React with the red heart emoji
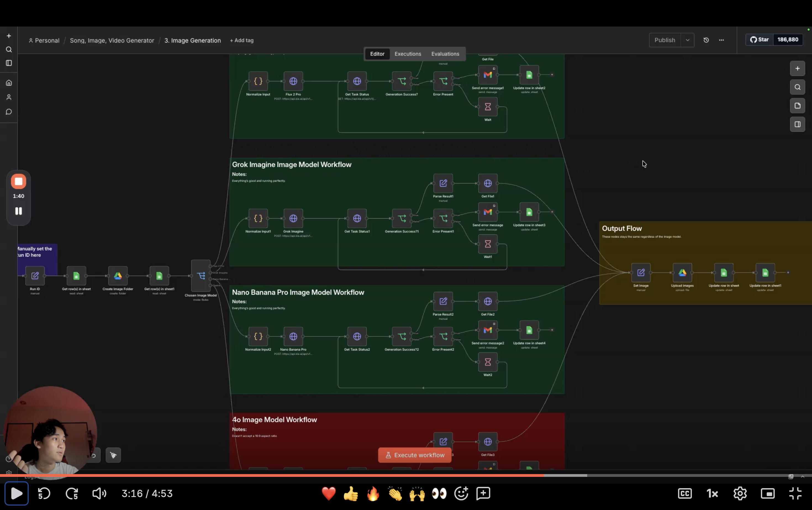This screenshot has width=812, height=510. 328,493
